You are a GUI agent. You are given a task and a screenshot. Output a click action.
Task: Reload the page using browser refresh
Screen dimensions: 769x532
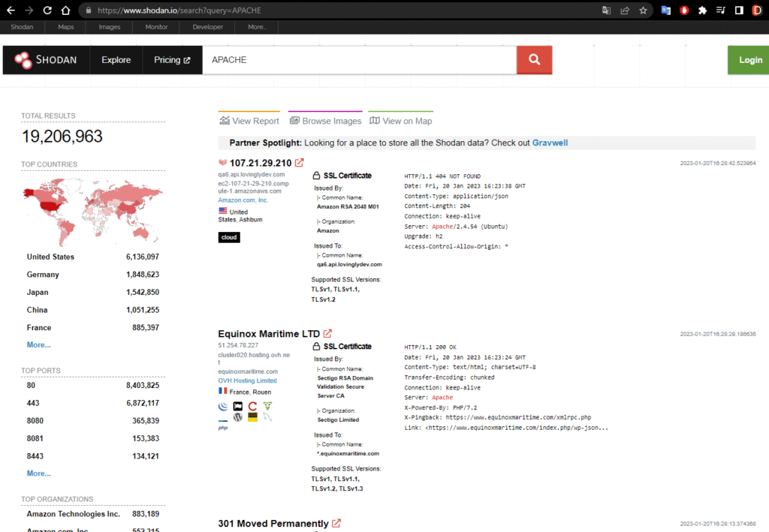coord(47,11)
